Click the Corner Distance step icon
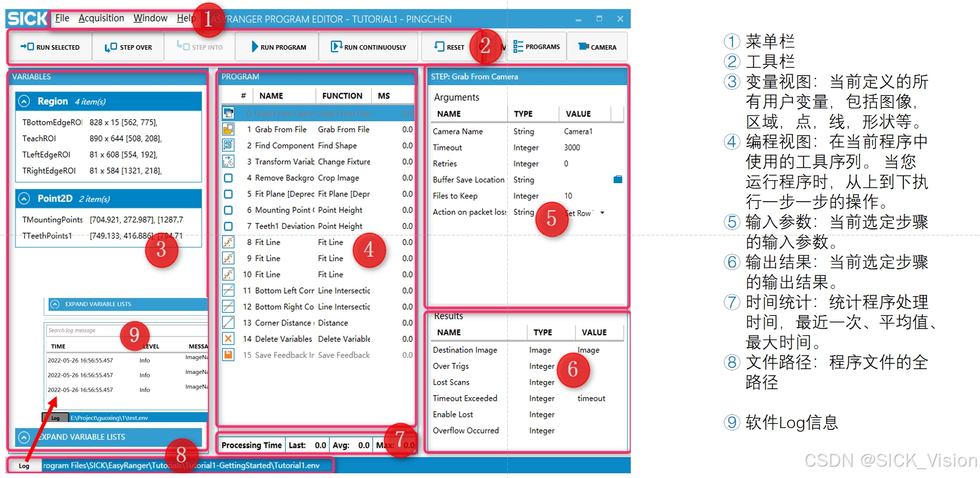Screen dimensions: 980x478 pos(228,322)
